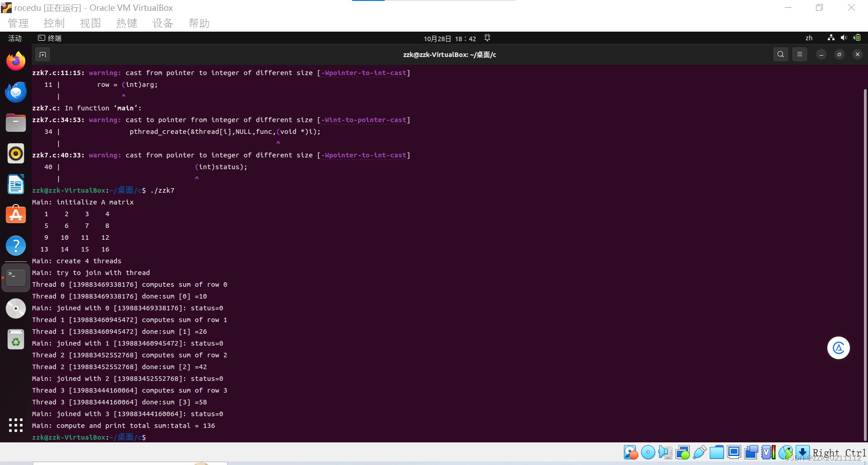This screenshot has width=868, height=465.
Task: Click the final empty shell prompt
Action: [89, 437]
